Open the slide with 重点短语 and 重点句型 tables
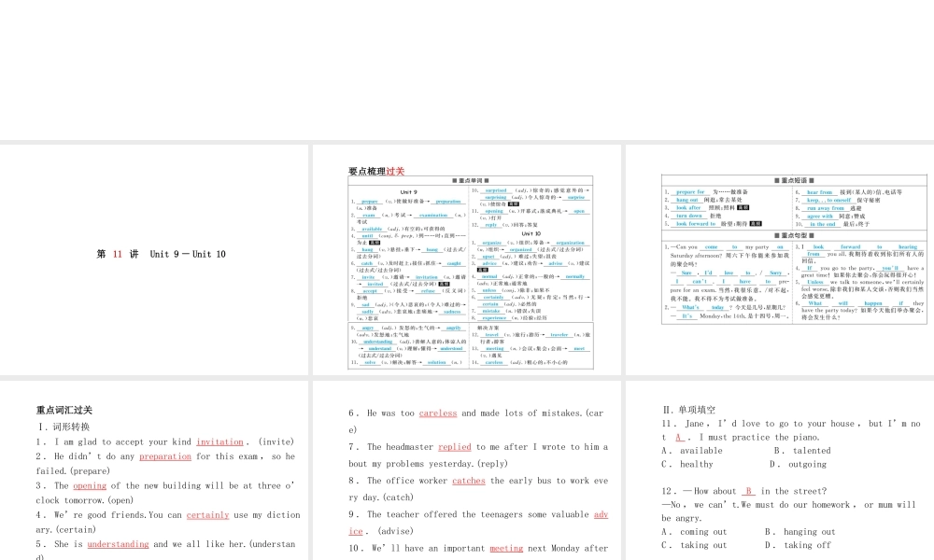This screenshot has height=560, width=934. [x=780, y=259]
